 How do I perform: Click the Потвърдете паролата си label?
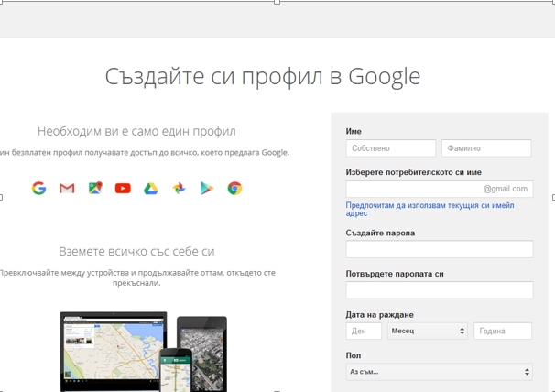[x=395, y=274]
